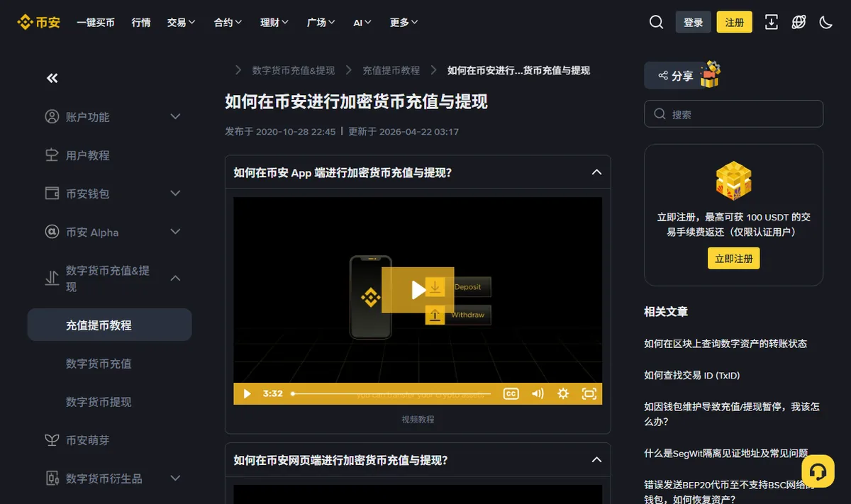Go to 行情 in top nav
The image size is (851, 504).
tap(141, 22)
